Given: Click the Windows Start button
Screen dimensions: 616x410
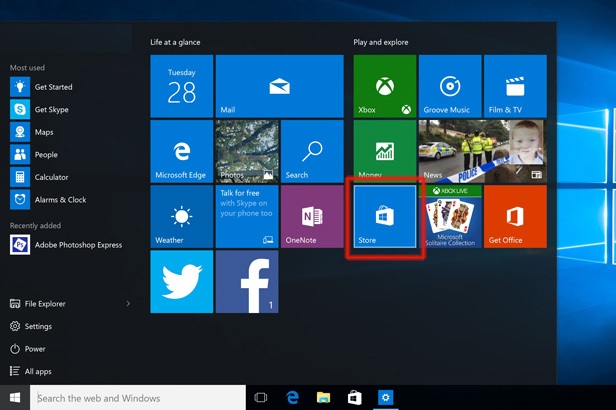Looking at the screenshot, I should point(15,398).
